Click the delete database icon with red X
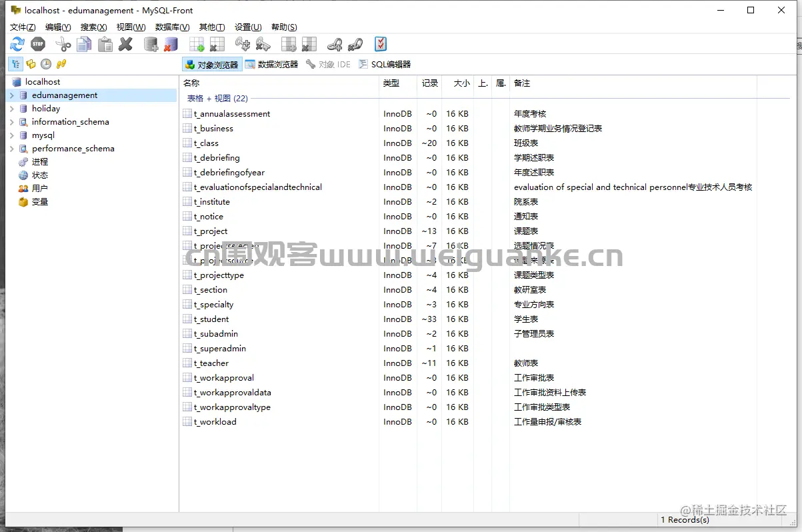 pos(171,45)
